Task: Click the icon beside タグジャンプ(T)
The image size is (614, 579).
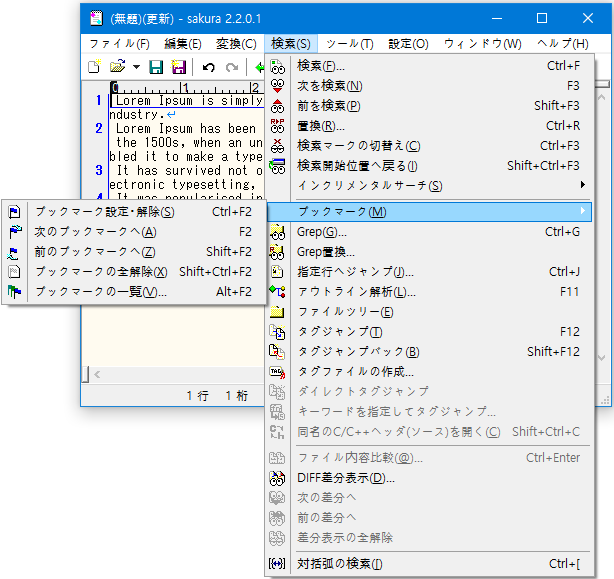Action: tap(278, 332)
